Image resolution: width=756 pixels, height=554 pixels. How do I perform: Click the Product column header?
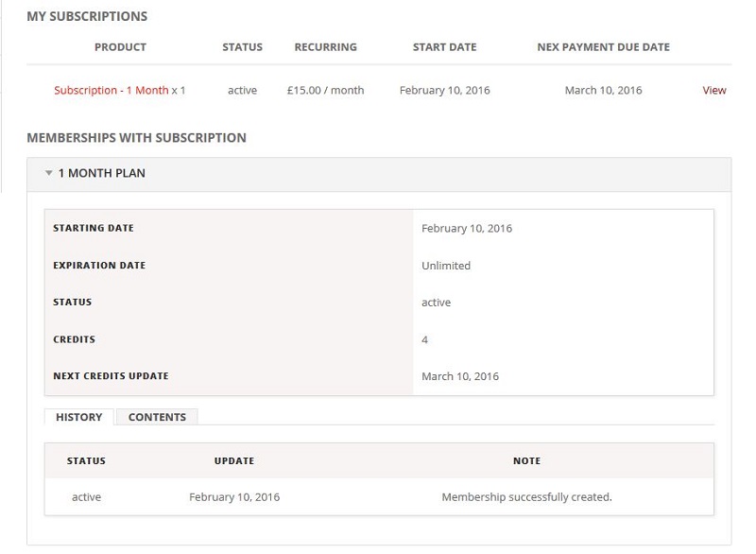[120, 47]
